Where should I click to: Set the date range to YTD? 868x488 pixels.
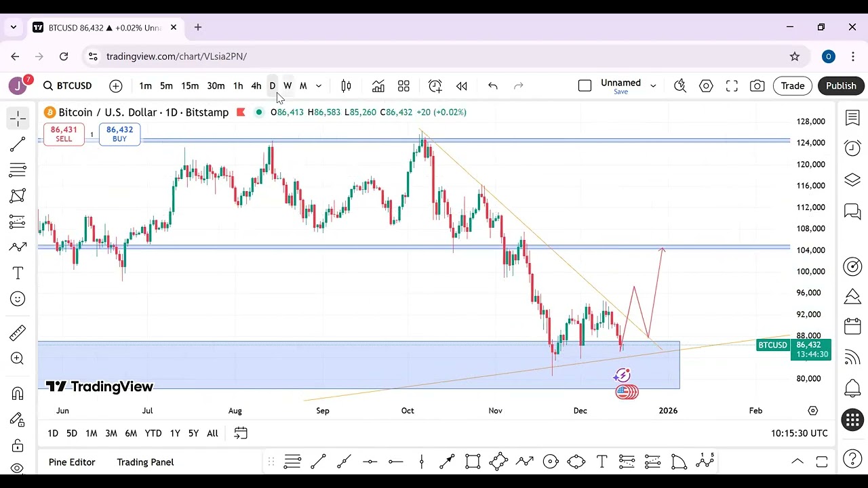[x=153, y=433]
